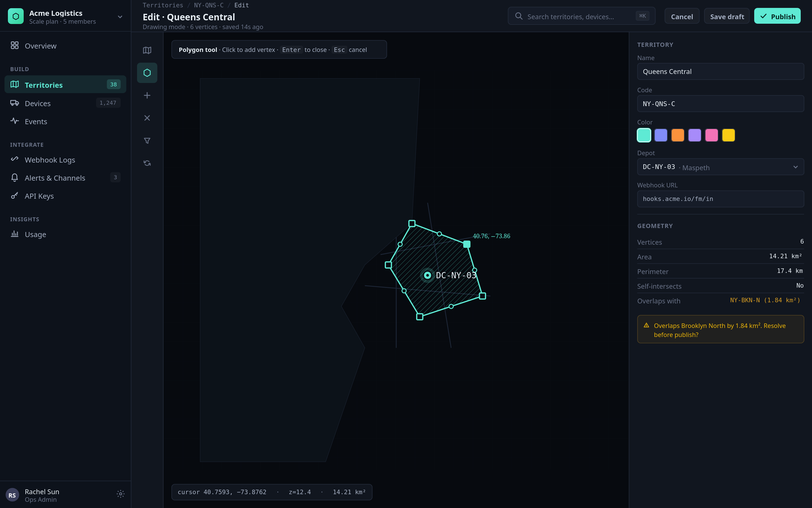Click the warning triangle icon in overlap alert
This screenshot has width=812, height=508.
click(646, 325)
